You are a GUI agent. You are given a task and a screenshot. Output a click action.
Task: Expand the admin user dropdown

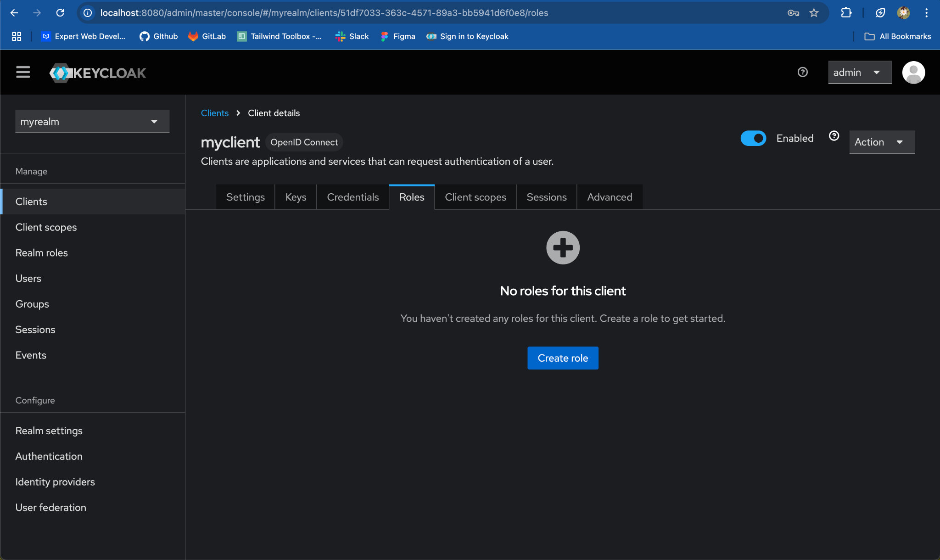859,73
